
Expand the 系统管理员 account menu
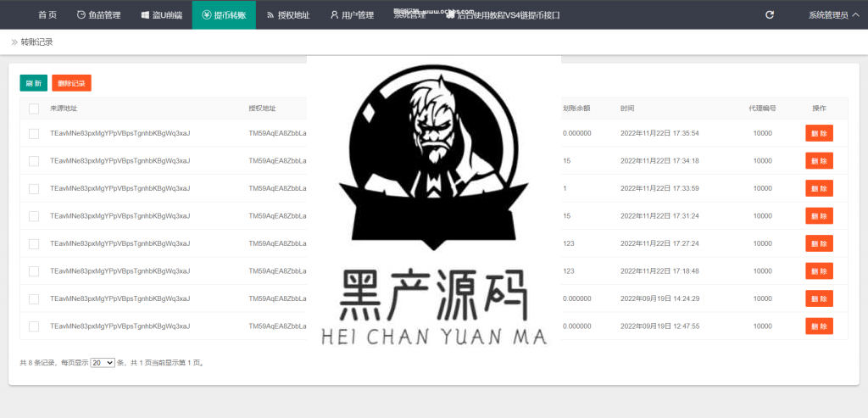(x=833, y=15)
